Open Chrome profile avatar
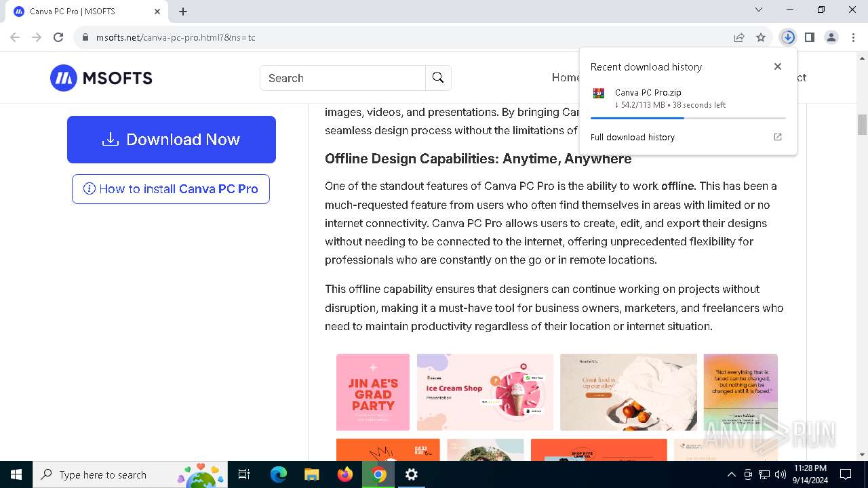Screen dimensions: 868x488 (831, 37)
